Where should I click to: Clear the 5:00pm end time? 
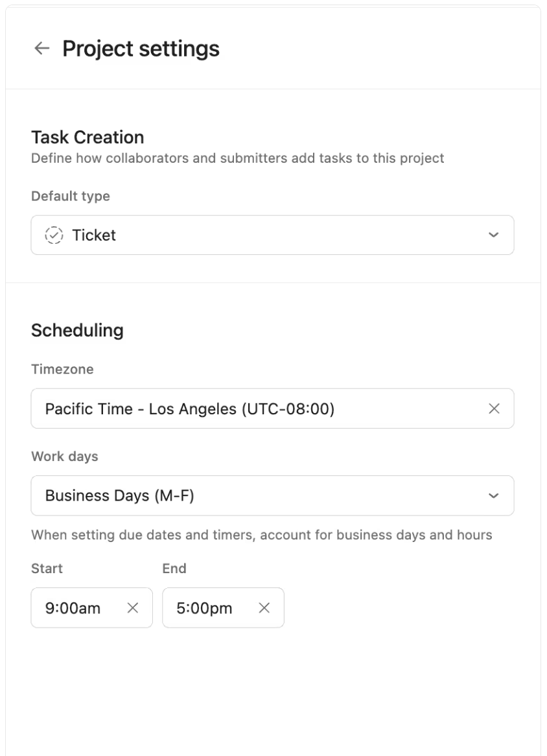264,608
